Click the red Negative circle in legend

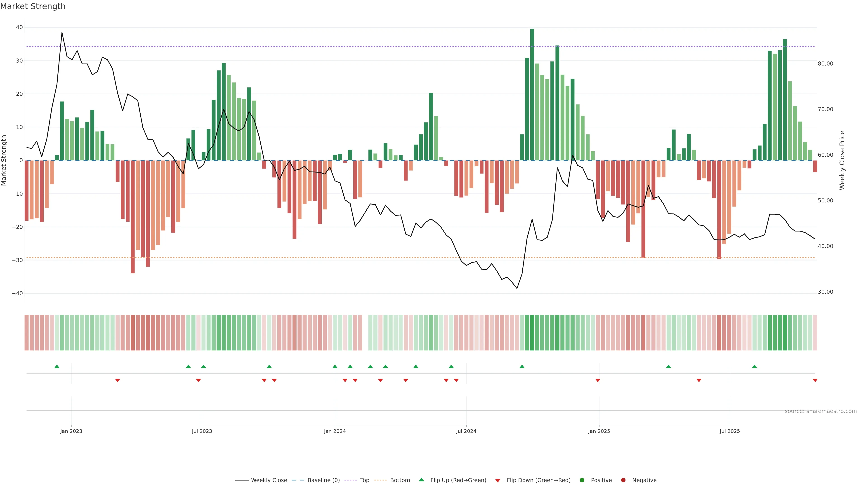click(623, 480)
